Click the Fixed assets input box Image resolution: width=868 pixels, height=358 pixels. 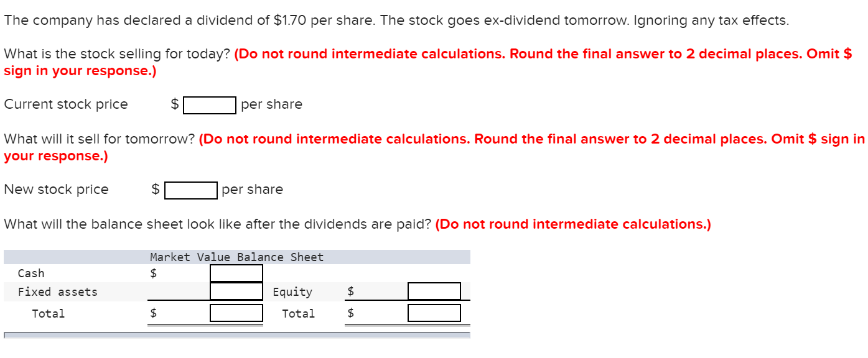pos(236,291)
